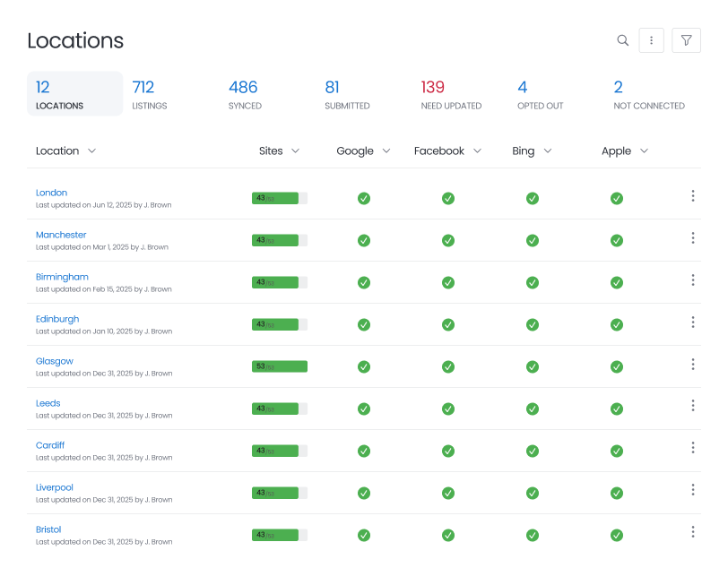Click Leeds' sites progress bar

tap(280, 409)
